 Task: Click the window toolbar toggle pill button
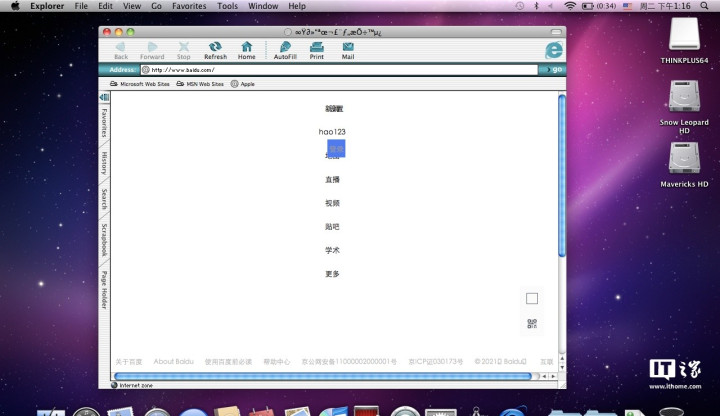(x=556, y=32)
